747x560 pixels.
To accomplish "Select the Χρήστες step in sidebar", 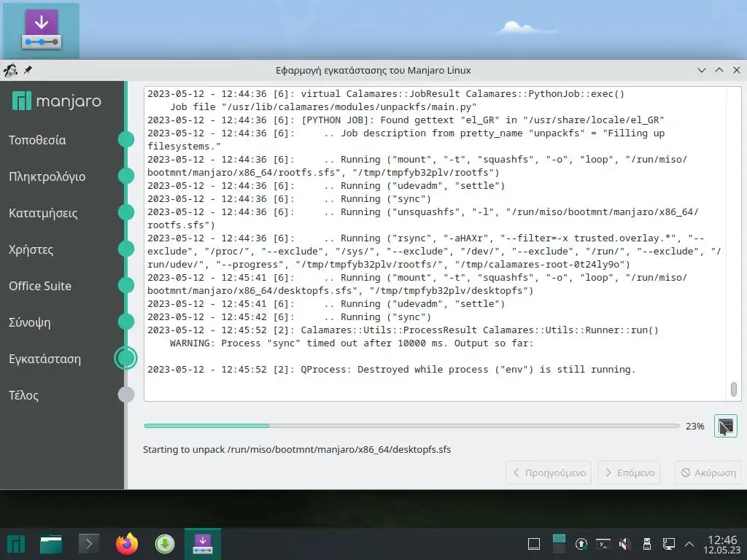I will coord(31,249).
